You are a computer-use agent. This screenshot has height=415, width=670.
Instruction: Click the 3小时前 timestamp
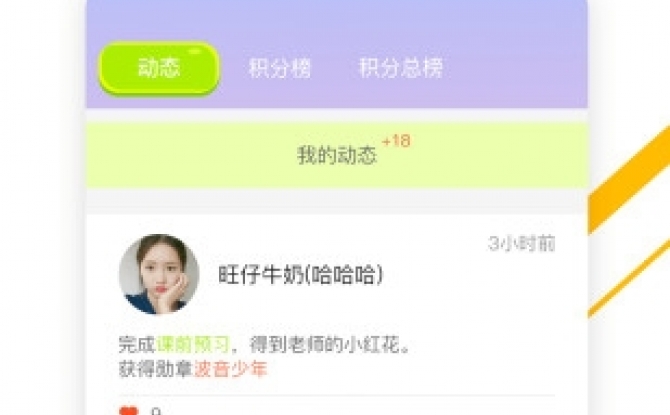521,244
